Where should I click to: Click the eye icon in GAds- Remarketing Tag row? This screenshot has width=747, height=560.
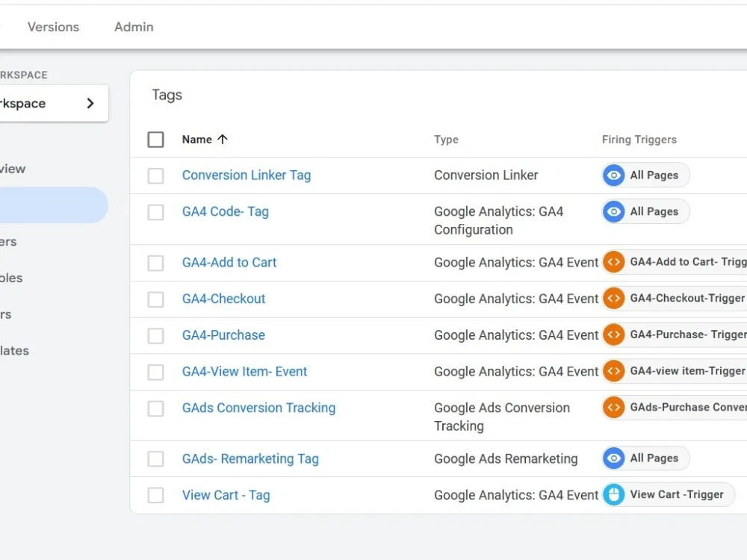613,458
